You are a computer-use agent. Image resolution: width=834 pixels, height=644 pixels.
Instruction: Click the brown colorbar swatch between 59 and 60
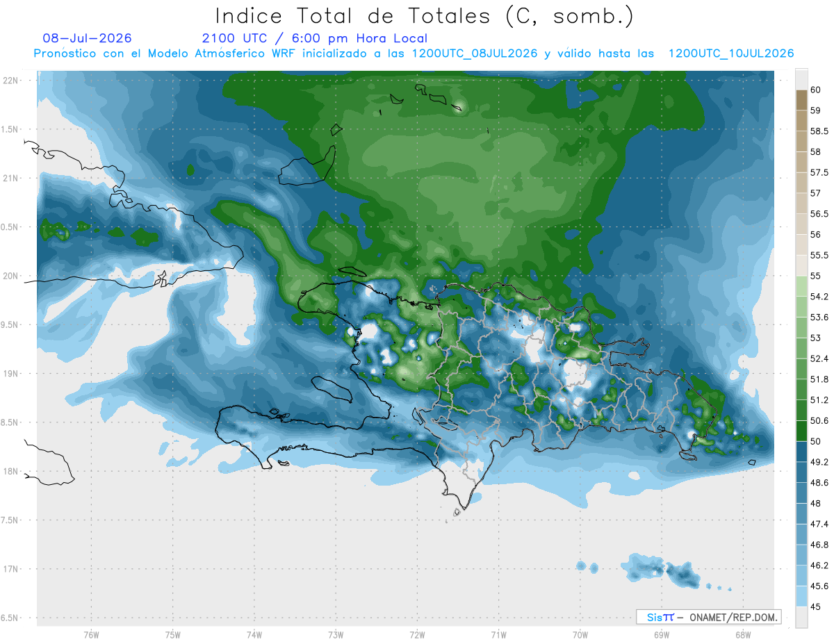click(801, 100)
